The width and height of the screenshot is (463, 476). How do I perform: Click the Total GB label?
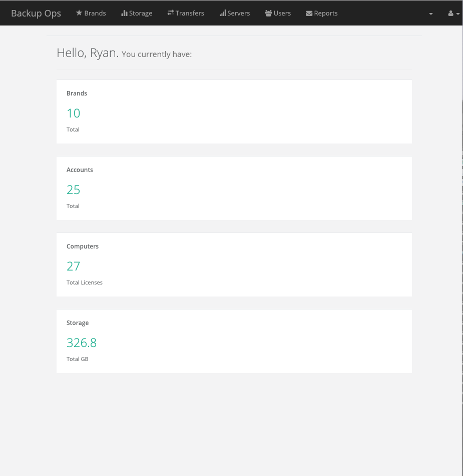pyautogui.click(x=78, y=359)
